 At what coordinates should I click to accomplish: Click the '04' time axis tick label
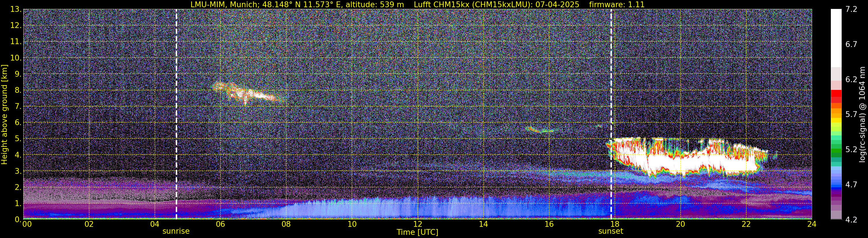tap(155, 224)
